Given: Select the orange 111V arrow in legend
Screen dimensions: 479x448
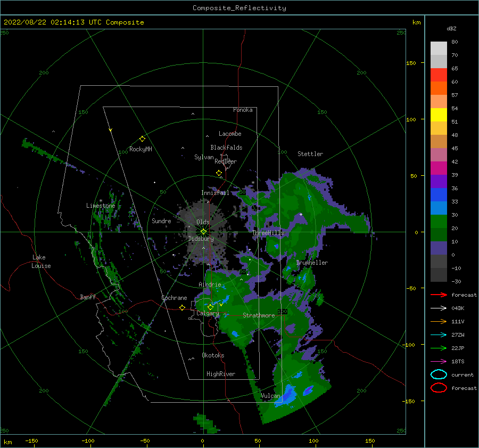Looking at the screenshot, I should click(439, 321).
